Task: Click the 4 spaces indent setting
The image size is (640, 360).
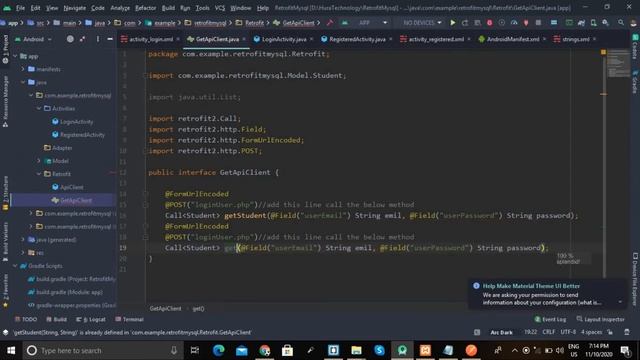Action: 591,332
